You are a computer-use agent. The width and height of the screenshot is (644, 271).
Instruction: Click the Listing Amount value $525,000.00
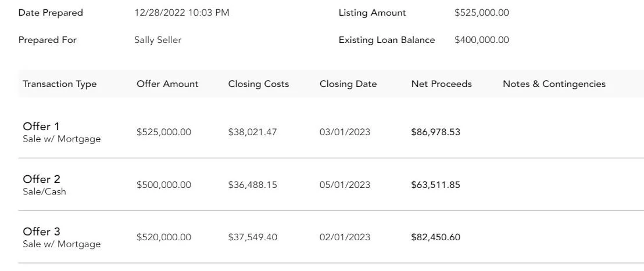pyautogui.click(x=481, y=13)
